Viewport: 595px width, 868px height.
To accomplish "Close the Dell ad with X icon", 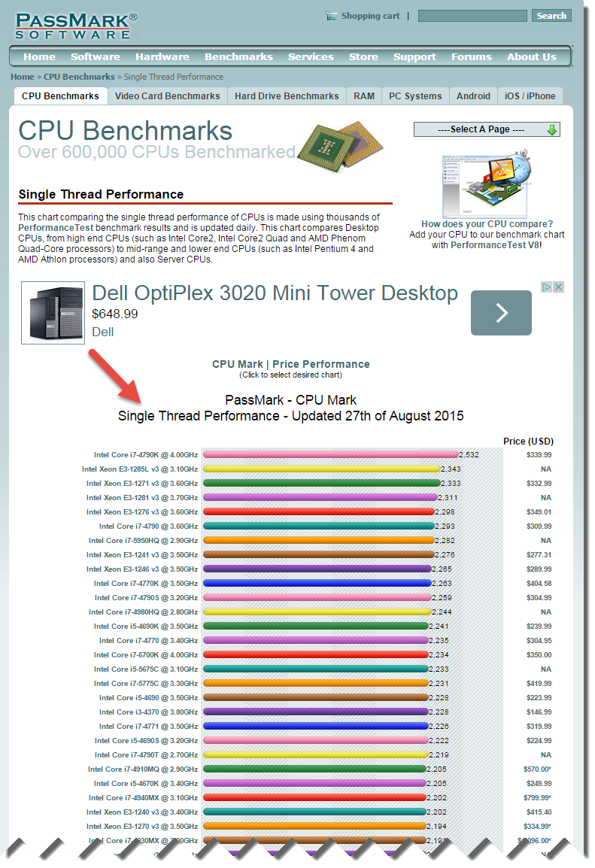I will pyautogui.click(x=558, y=287).
